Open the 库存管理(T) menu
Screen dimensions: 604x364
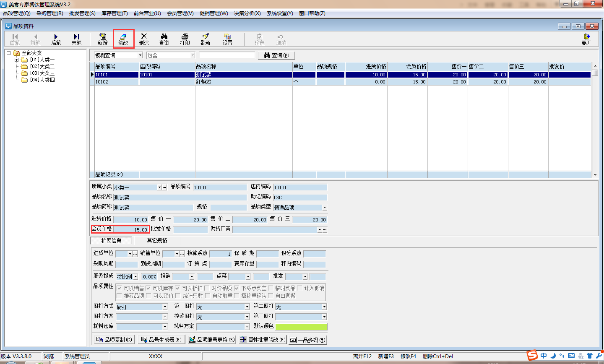pyautogui.click(x=115, y=13)
